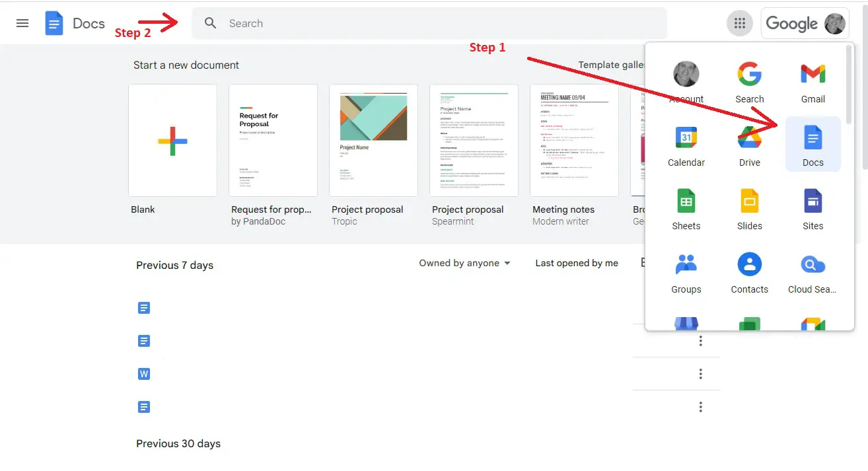This screenshot has width=868, height=471.
Task: Select the Docs app in the launcher
Action: [813, 145]
